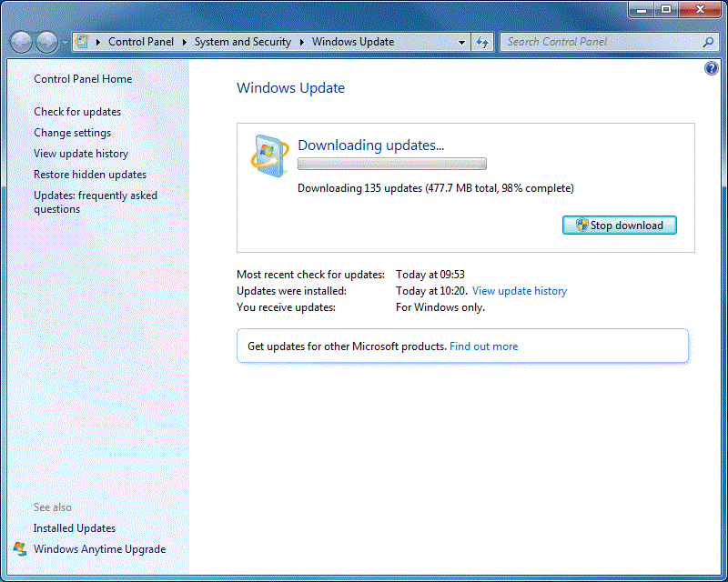Click 'Downloading 135 updates' status text
Image resolution: width=728 pixels, height=582 pixels.
click(x=436, y=188)
